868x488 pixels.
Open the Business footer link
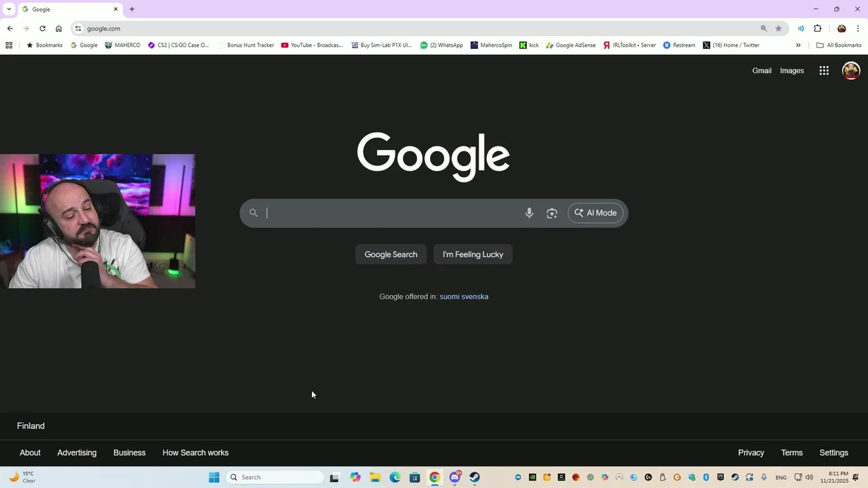tap(130, 453)
